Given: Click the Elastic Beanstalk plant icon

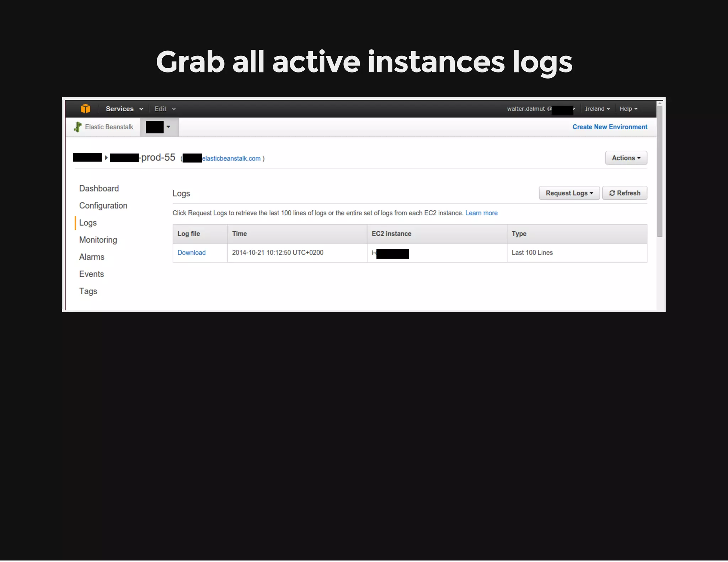Looking at the screenshot, I should [77, 127].
